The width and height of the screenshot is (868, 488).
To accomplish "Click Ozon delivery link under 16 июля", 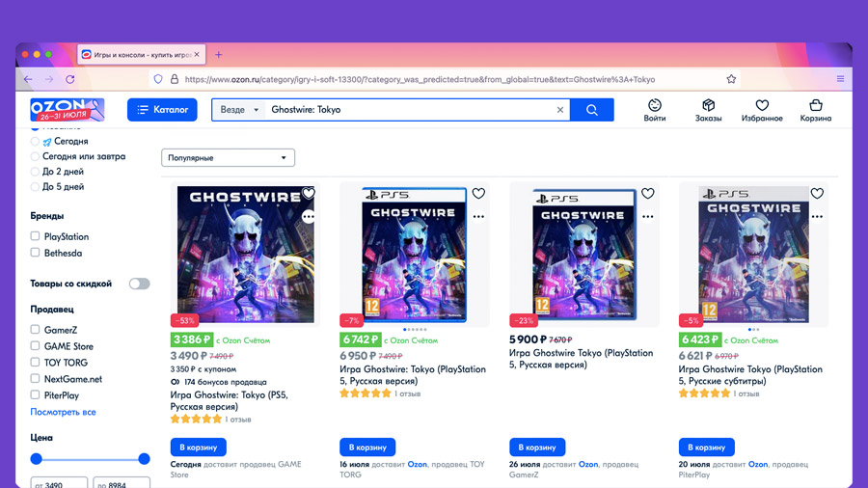I will (x=418, y=464).
